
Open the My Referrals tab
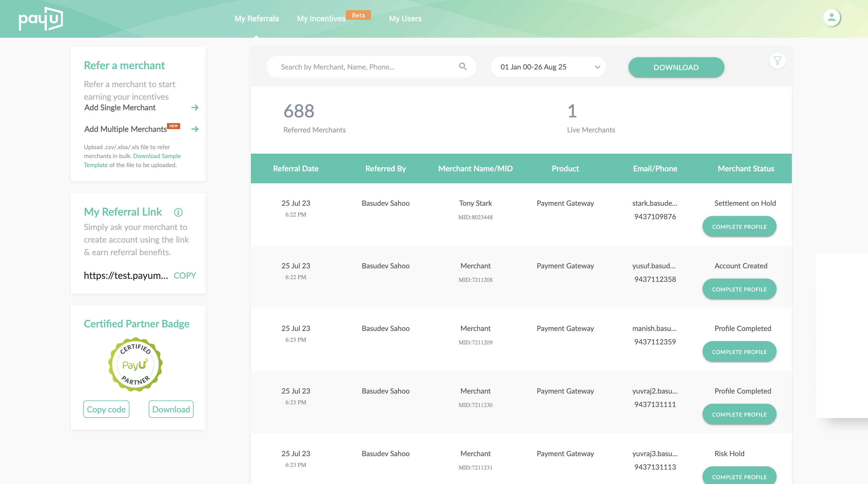coord(257,19)
